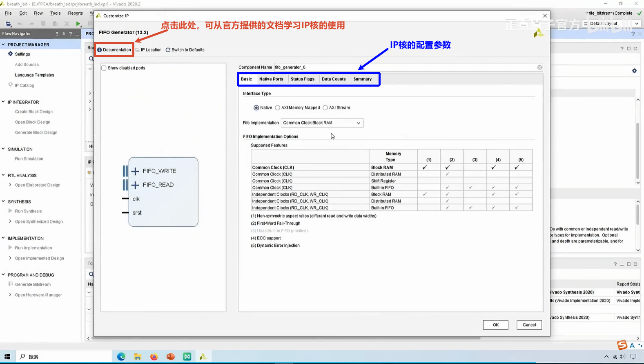Enable the Show disabled ports checkbox
The width and height of the screenshot is (644, 364).
pos(104,68)
